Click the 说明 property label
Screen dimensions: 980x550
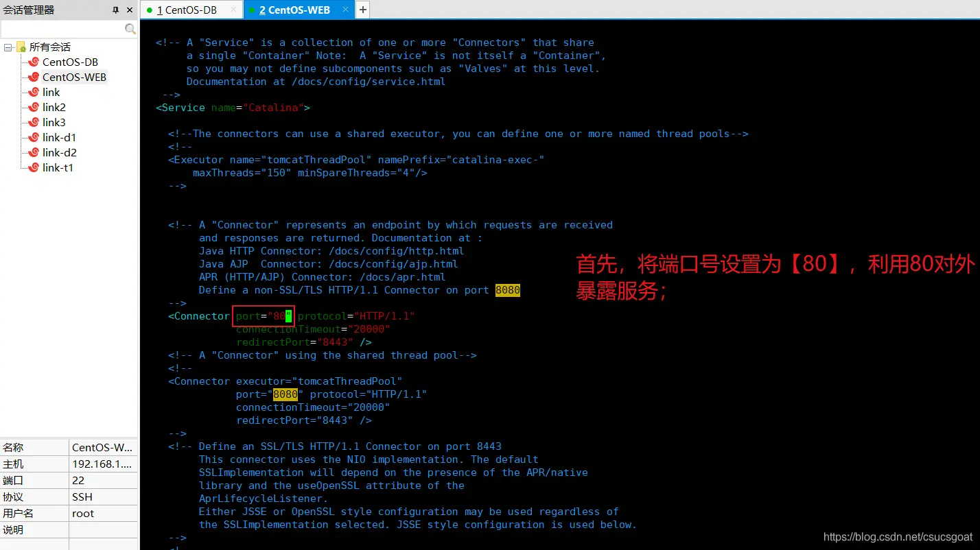coord(13,529)
